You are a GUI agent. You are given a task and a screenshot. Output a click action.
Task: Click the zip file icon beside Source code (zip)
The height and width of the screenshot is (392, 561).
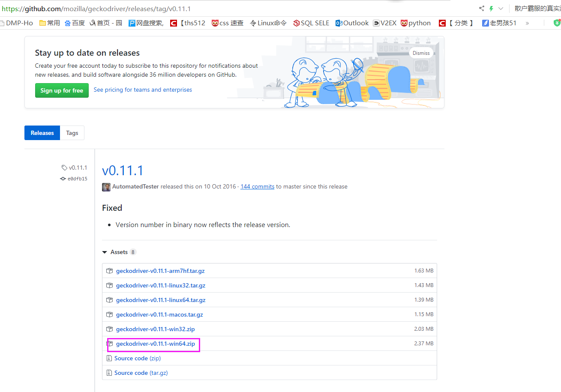(x=109, y=358)
